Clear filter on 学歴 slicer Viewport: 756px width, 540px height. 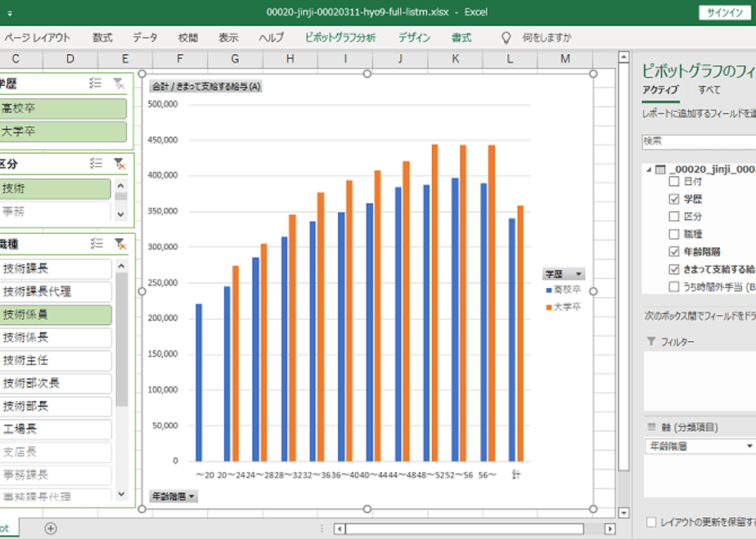pyautogui.click(x=119, y=83)
